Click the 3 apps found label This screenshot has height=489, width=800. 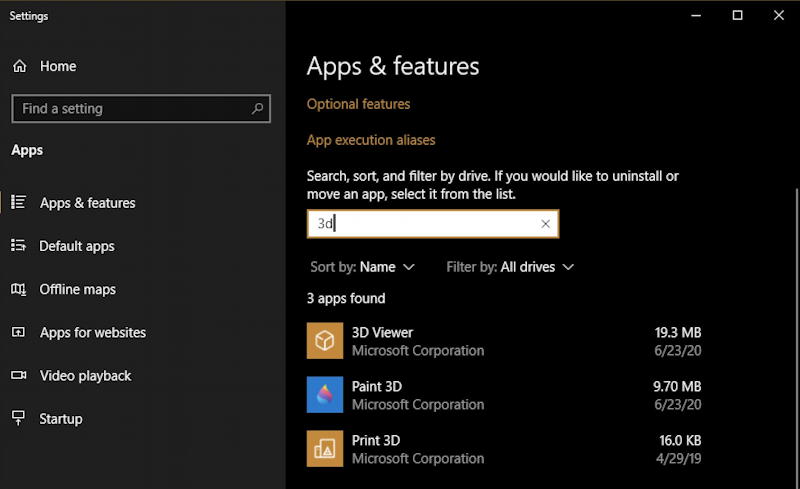click(x=346, y=298)
